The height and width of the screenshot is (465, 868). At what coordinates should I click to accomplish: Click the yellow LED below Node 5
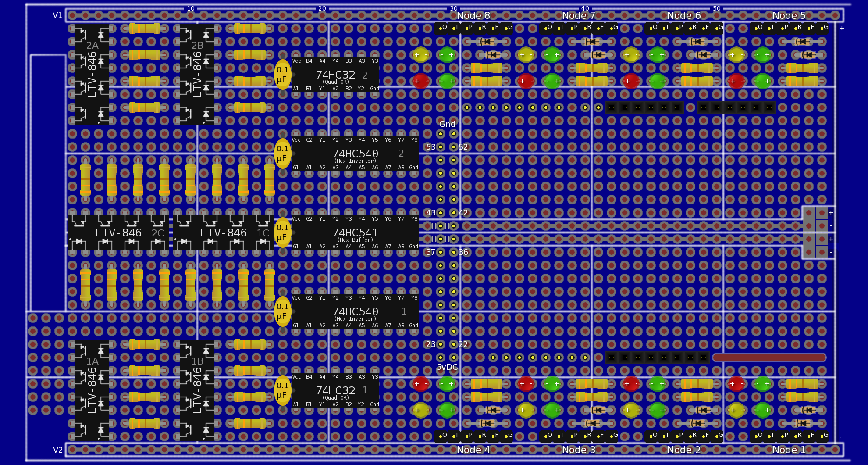coord(736,55)
